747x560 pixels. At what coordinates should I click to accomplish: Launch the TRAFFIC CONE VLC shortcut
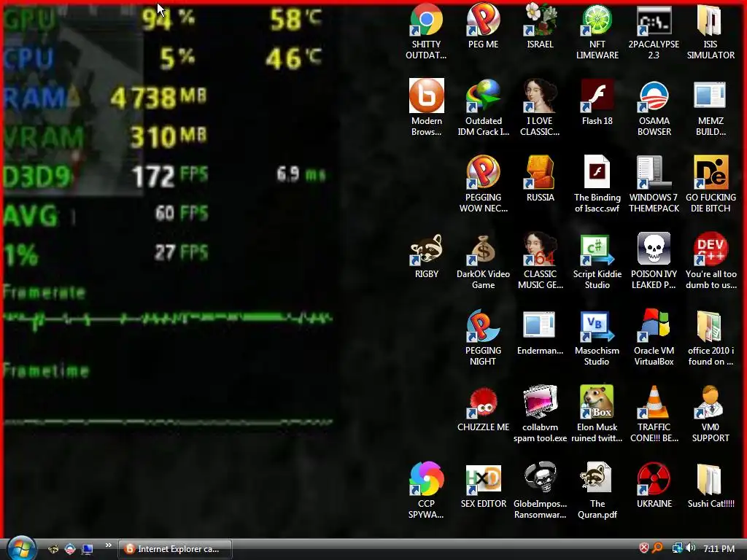(654, 402)
